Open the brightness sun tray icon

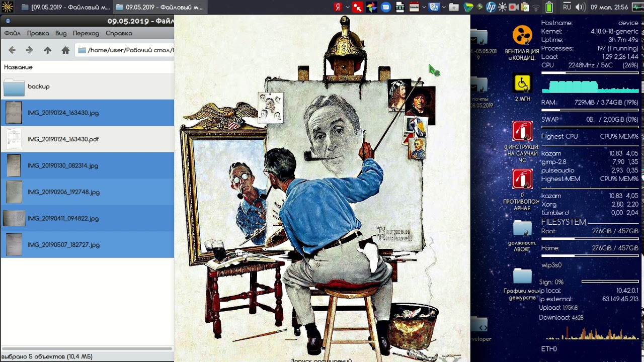click(x=502, y=7)
